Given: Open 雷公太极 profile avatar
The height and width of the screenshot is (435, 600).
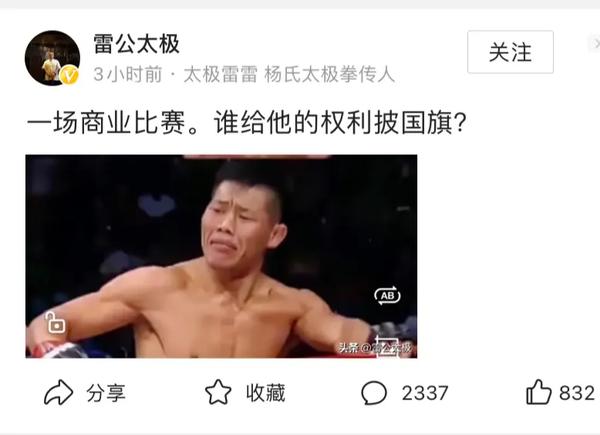Looking at the screenshot, I should (x=52, y=58).
